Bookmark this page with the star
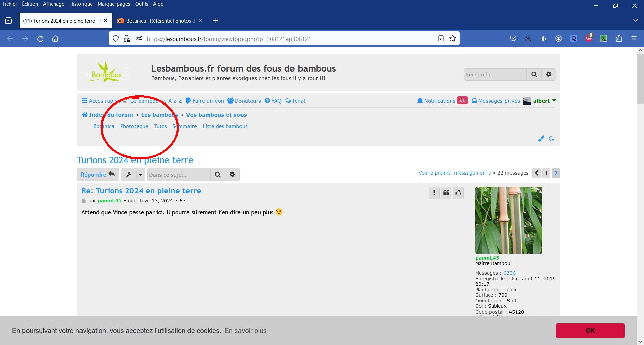644x345 pixels. (x=453, y=39)
